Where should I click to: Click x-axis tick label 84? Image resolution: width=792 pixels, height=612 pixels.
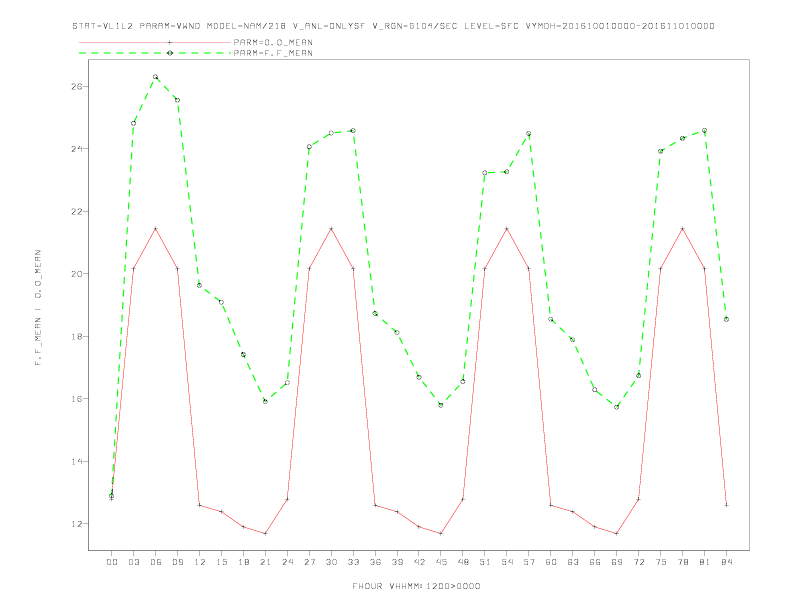point(726,562)
